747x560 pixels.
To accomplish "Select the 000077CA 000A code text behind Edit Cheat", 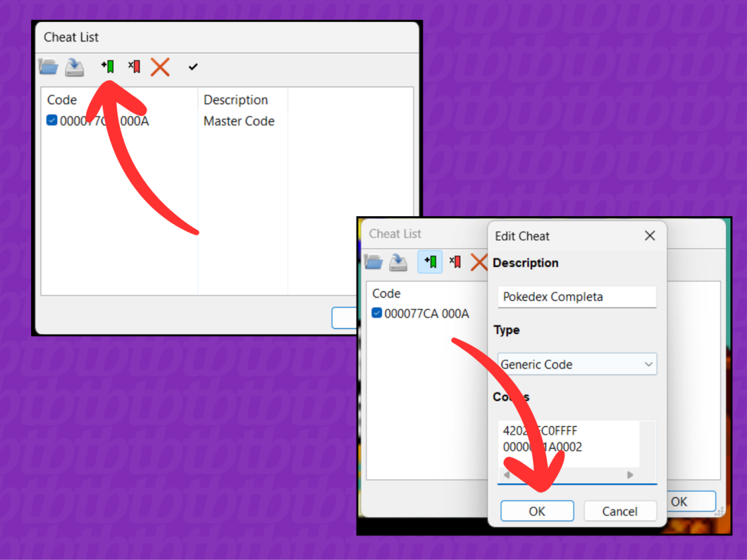I will pyautogui.click(x=426, y=313).
